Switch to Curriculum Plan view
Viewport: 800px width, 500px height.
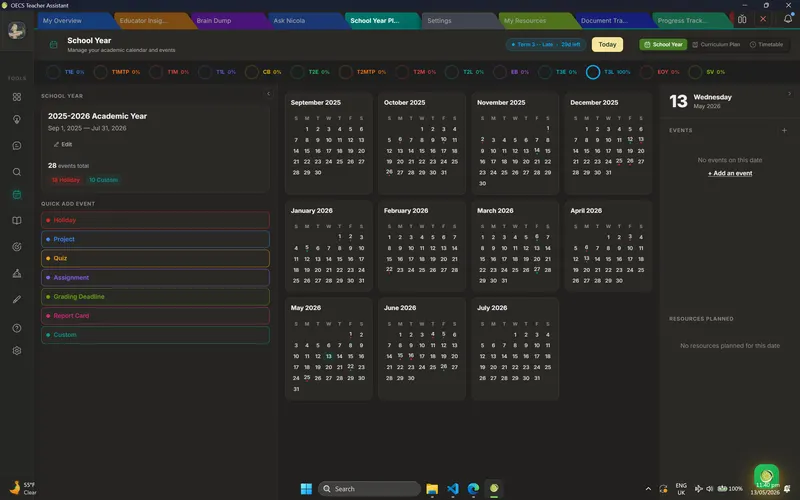pyautogui.click(x=716, y=44)
